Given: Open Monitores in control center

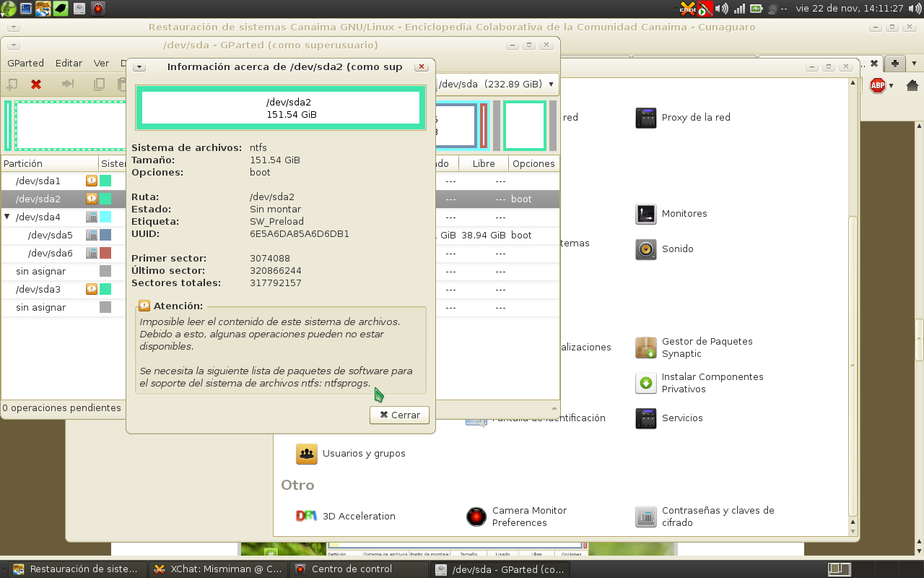Looking at the screenshot, I should coord(671,214).
